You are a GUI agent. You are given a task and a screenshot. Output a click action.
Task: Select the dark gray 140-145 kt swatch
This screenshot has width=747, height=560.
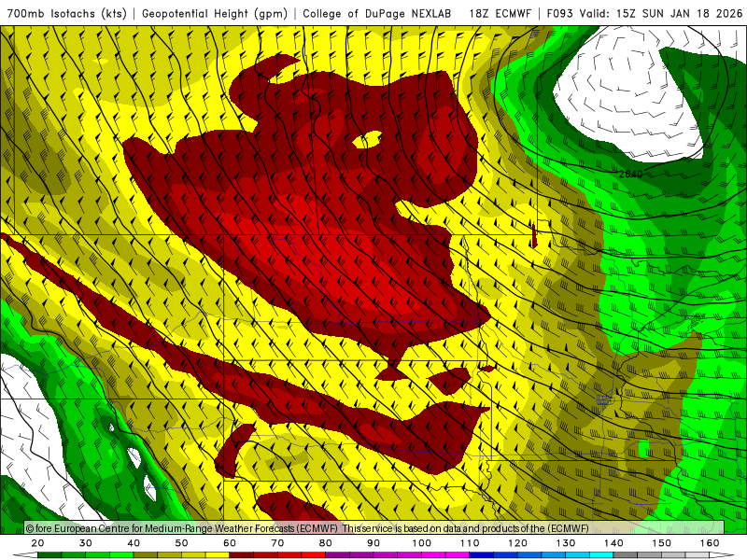626,554
